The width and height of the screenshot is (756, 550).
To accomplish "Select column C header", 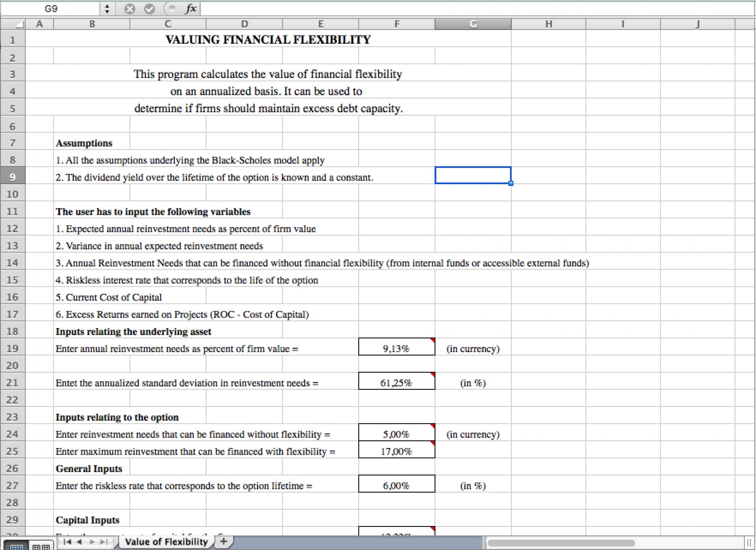I will coord(168,24).
